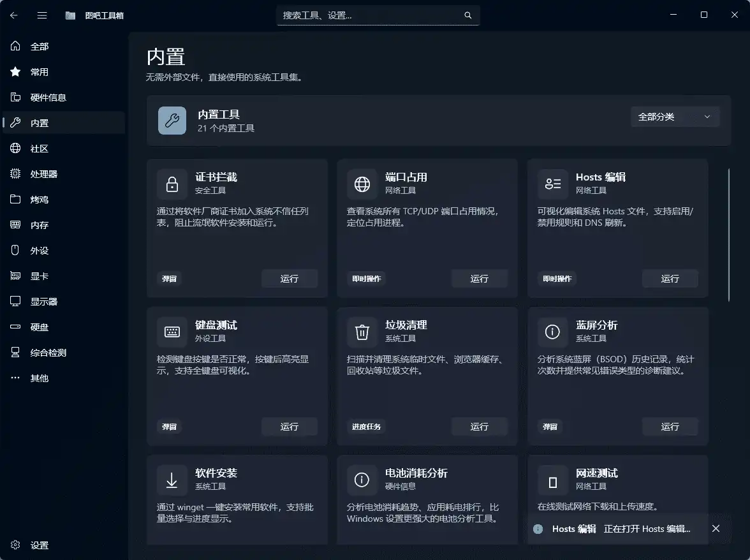This screenshot has height=560, width=750.
Task: Click the lock icon on 证书拦截 card
Action: click(172, 184)
